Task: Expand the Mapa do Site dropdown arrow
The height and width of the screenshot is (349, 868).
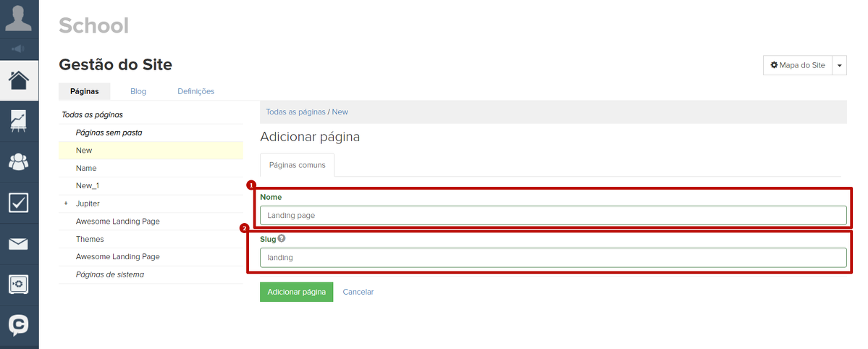Action: tap(840, 65)
